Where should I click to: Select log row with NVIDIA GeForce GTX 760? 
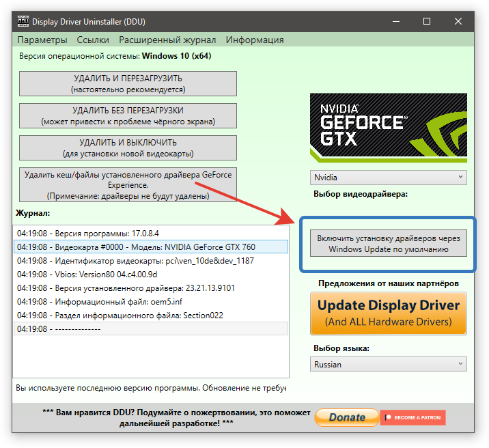pyautogui.click(x=151, y=247)
